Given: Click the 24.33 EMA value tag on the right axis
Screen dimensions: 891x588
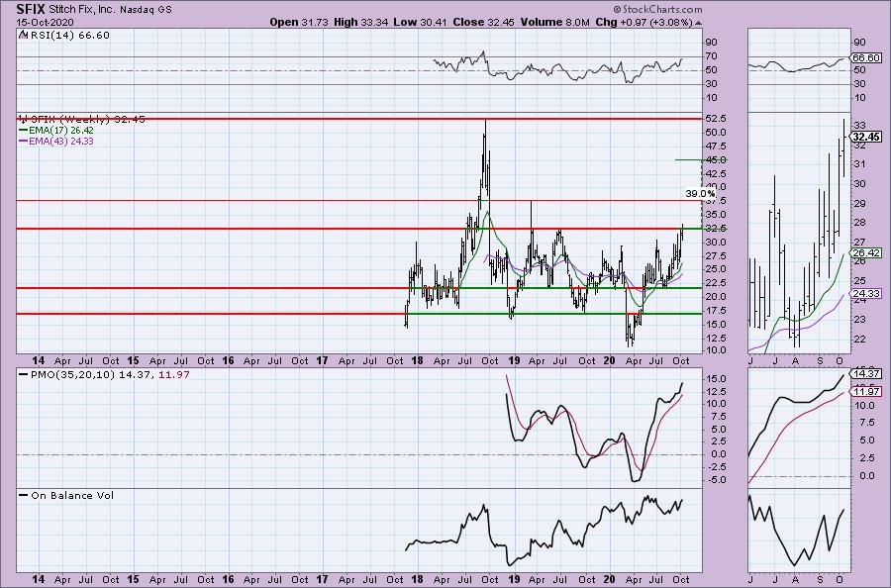Looking at the screenshot, I should click(867, 294).
